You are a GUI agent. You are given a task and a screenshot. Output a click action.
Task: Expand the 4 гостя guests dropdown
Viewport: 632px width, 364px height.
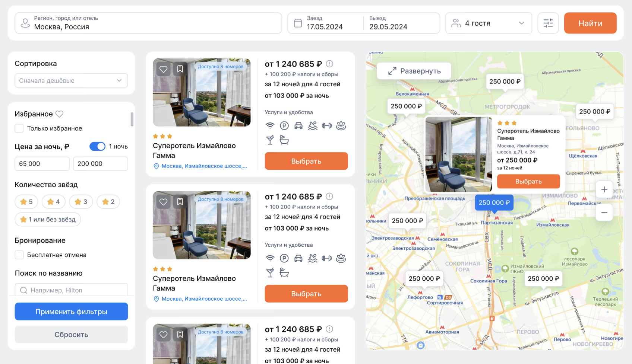(489, 23)
